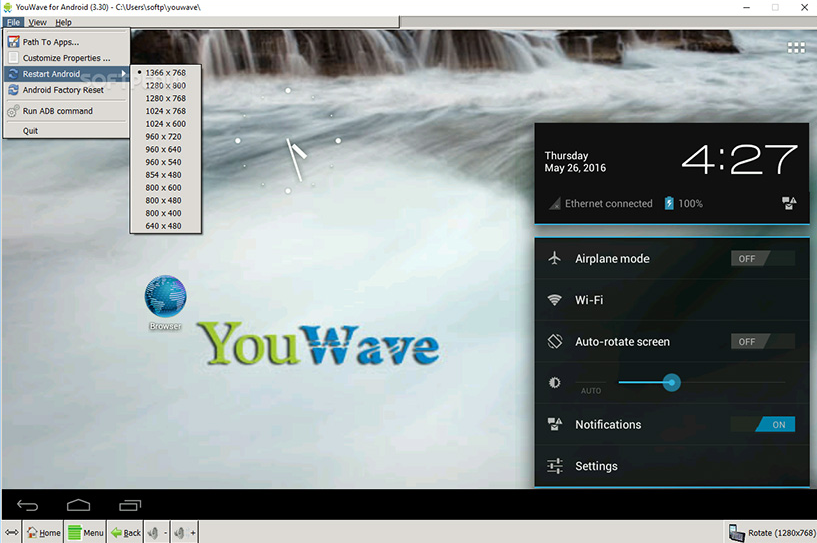Choose Path To Apps... menu entry
Viewport: 817px width, 543px height.
67,42
